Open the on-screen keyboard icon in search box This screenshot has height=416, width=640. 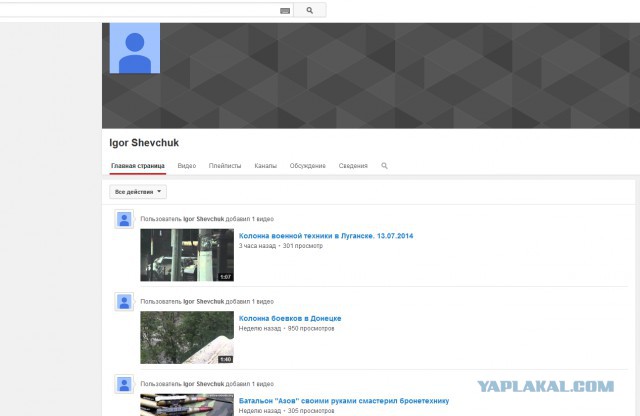285,11
